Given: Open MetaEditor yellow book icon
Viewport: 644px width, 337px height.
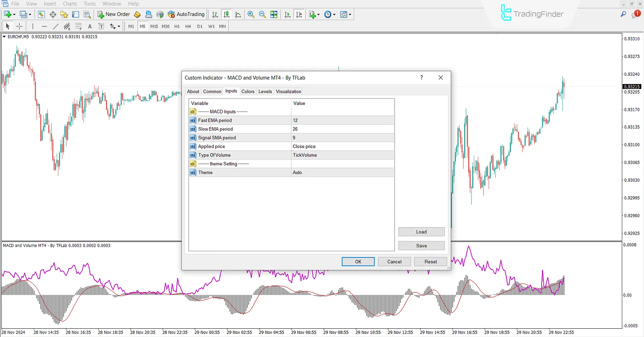Looking at the screenshot, I should pos(137,14).
